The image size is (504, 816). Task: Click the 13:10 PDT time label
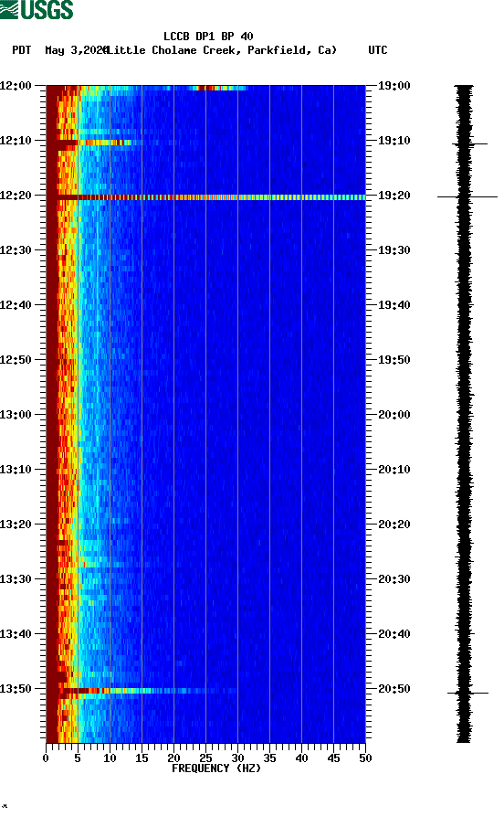click(x=16, y=470)
